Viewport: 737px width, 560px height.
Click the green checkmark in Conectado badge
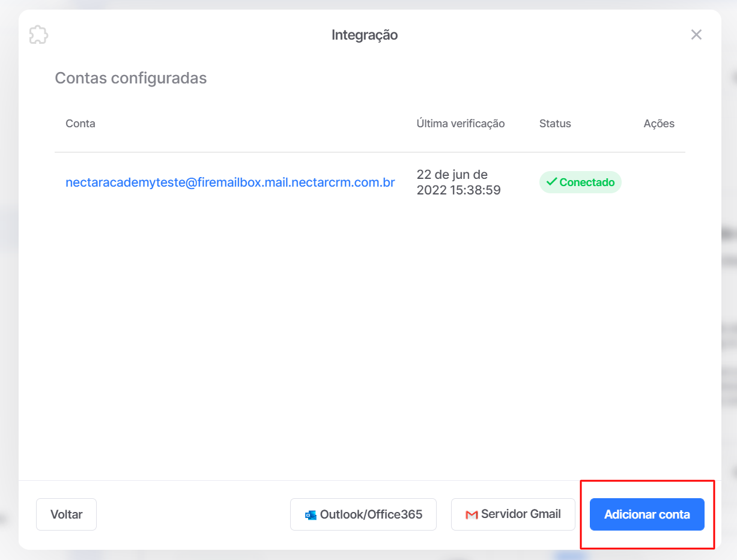point(551,182)
